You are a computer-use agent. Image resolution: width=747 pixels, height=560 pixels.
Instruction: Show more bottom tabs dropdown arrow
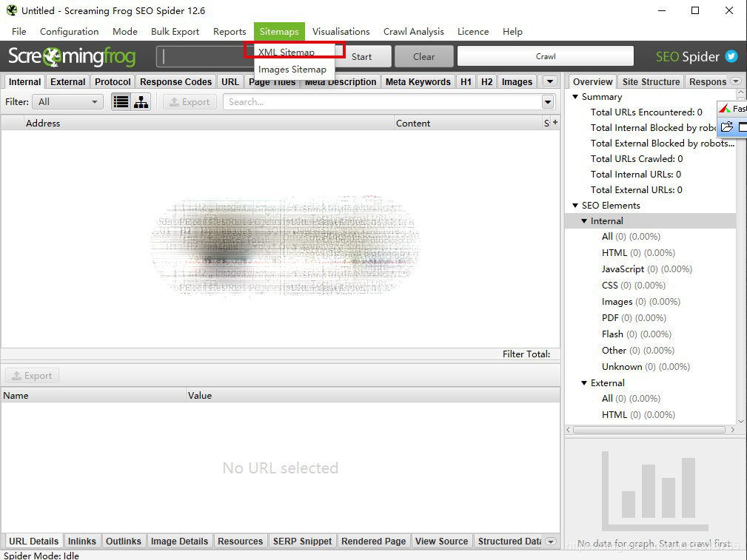[551, 542]
